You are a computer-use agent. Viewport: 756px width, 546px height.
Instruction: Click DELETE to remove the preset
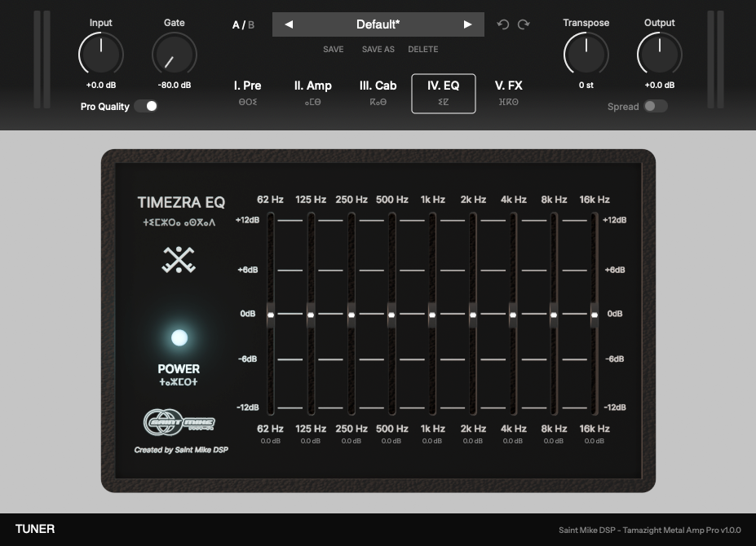click(x=422, y=49)
